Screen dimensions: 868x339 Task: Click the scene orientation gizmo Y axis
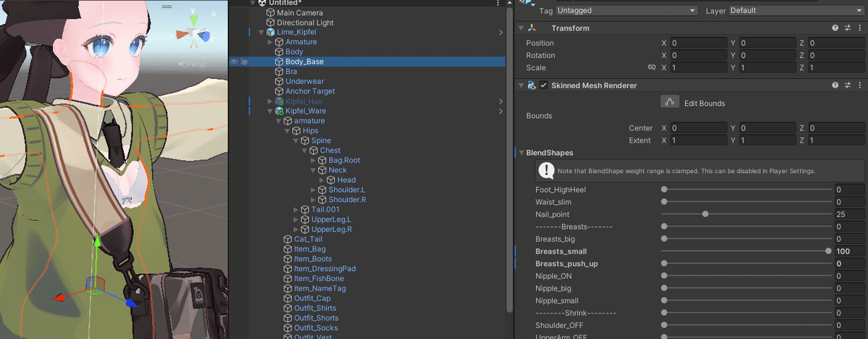194,17
